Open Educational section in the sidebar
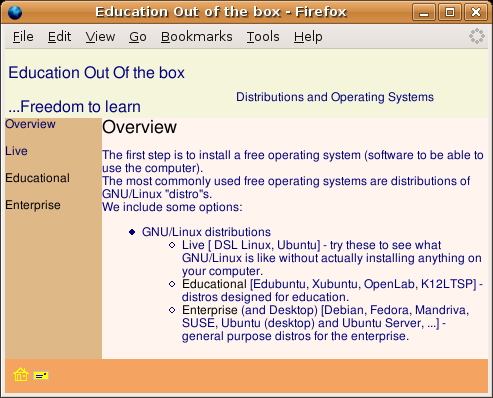Viewport: 493px width, 398px height. pyautogui.click(x=37, y=178)
